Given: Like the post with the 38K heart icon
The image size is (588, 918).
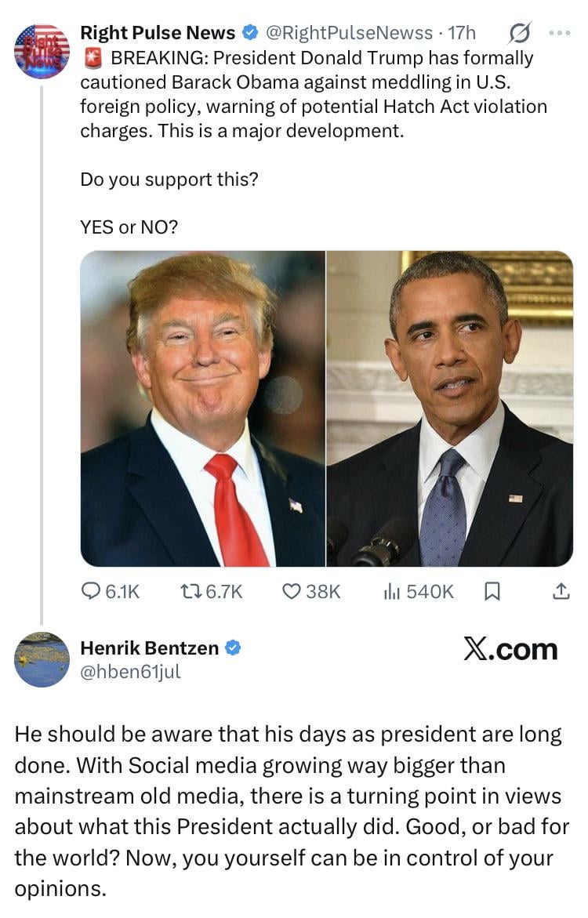Looking at the screenshot, I should 311,591.
